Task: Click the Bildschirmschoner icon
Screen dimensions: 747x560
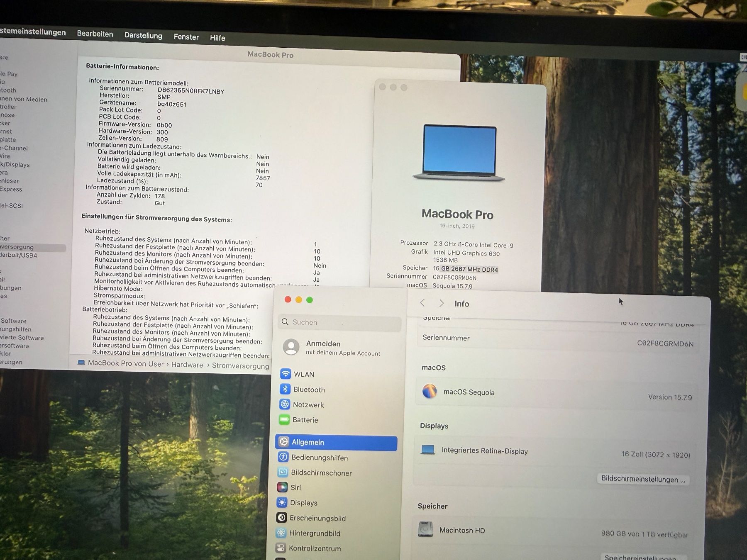Action: coord(283,472)
